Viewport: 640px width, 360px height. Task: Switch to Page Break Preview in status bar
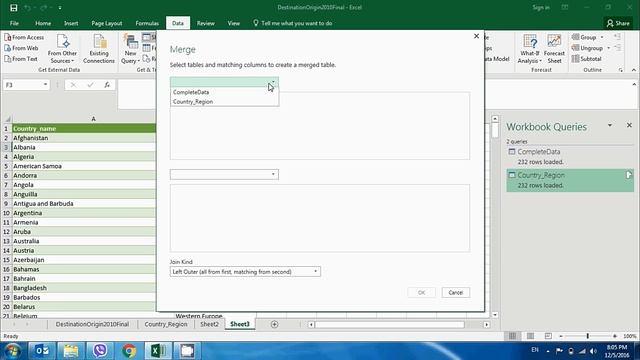click(x=548, y=336)
